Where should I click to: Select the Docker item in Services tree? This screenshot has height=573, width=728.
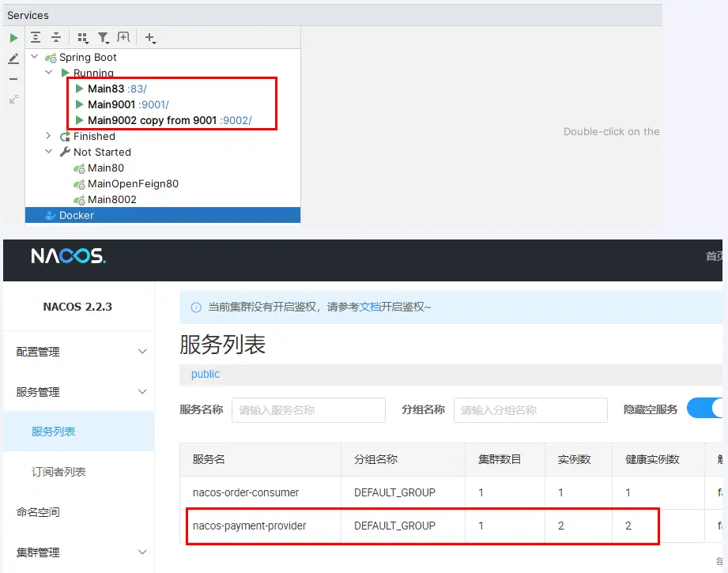[76, 215]
